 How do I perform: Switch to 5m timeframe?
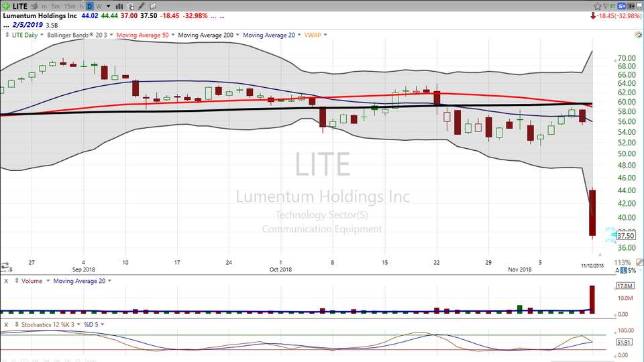coord(56,6)
